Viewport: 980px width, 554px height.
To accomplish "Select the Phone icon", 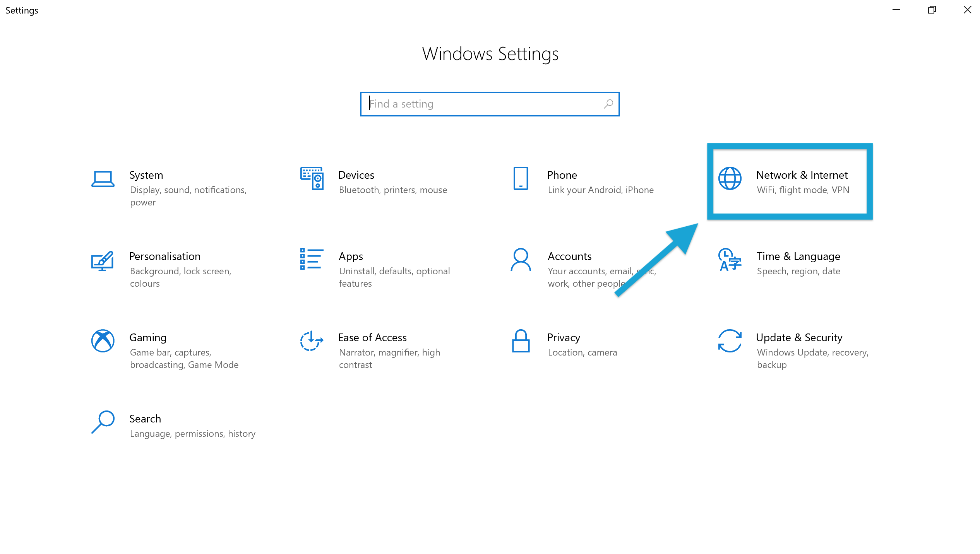I will click(521, 178).
